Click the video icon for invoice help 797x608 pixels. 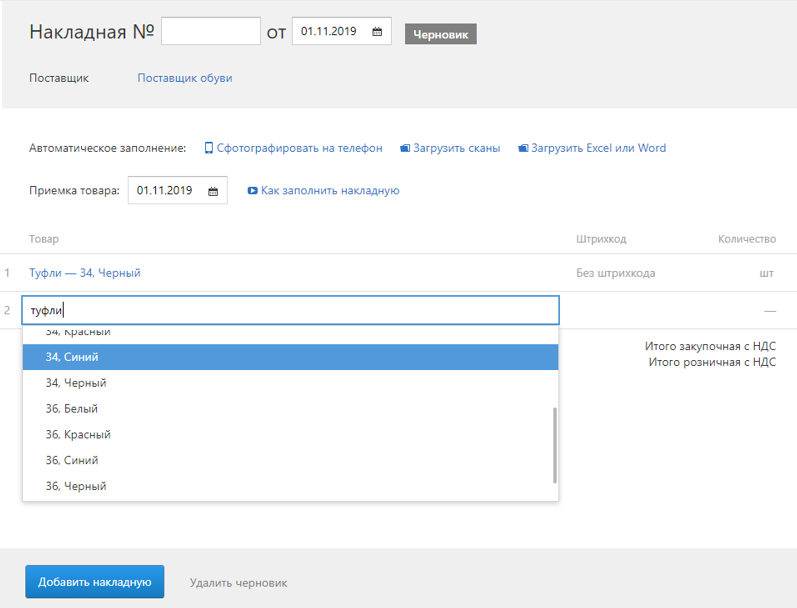coord(253,190)
